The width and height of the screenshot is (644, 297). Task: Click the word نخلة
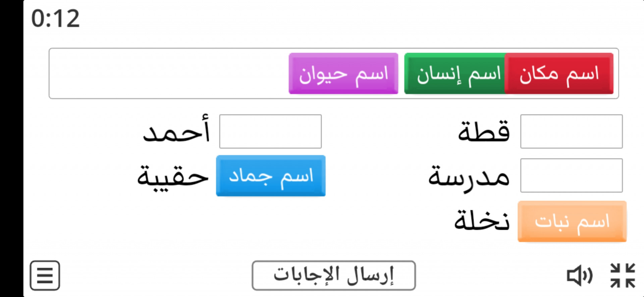[482, 220]
